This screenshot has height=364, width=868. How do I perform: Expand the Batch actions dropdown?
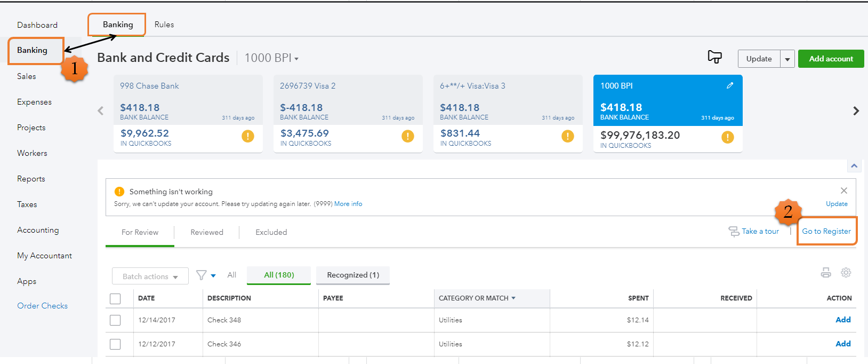coord(150,276)
